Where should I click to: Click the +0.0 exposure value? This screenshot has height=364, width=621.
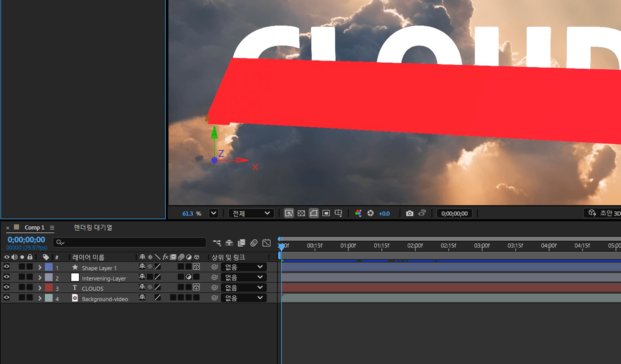coord(384,214)
